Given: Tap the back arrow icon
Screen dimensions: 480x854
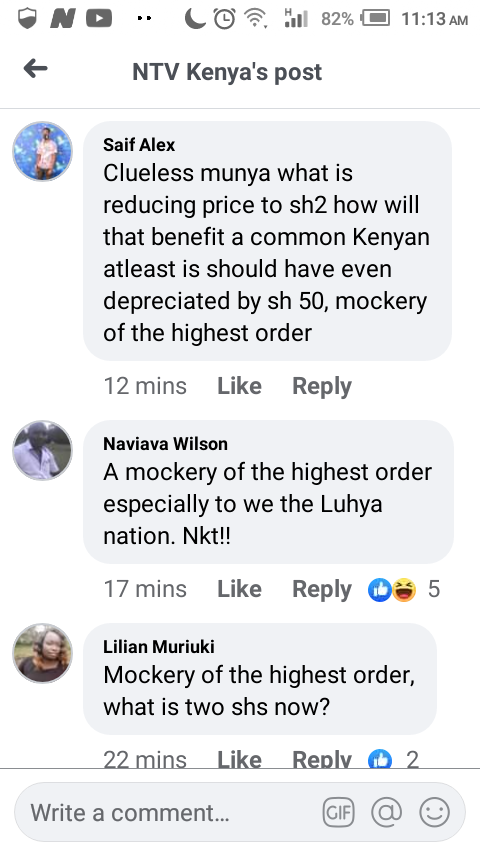Looking at the screenshot, I should (35, 69).
